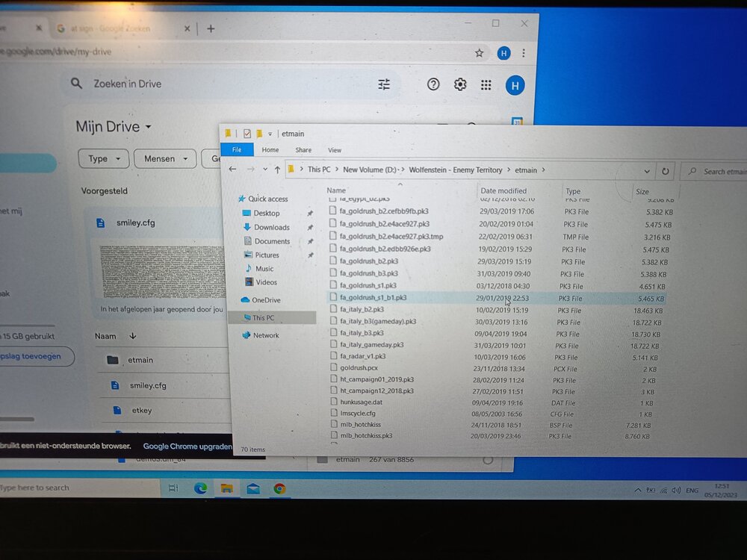Image resolution: width=747 pixels, height=560 pixels.
Task: Open Chrome from the taskbar
Action: (279, 488)
